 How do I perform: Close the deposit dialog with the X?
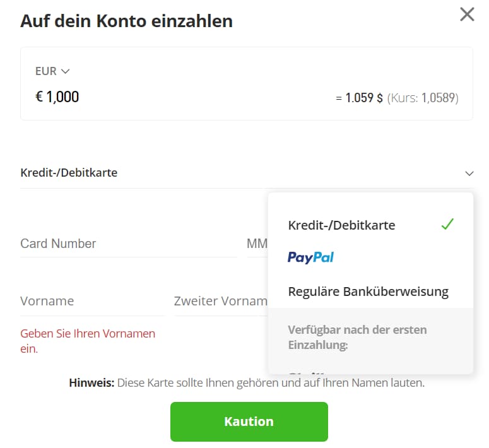(467, 15)
